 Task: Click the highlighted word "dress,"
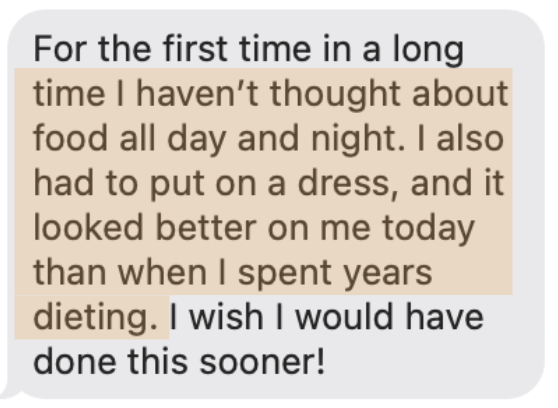point(348,184)
